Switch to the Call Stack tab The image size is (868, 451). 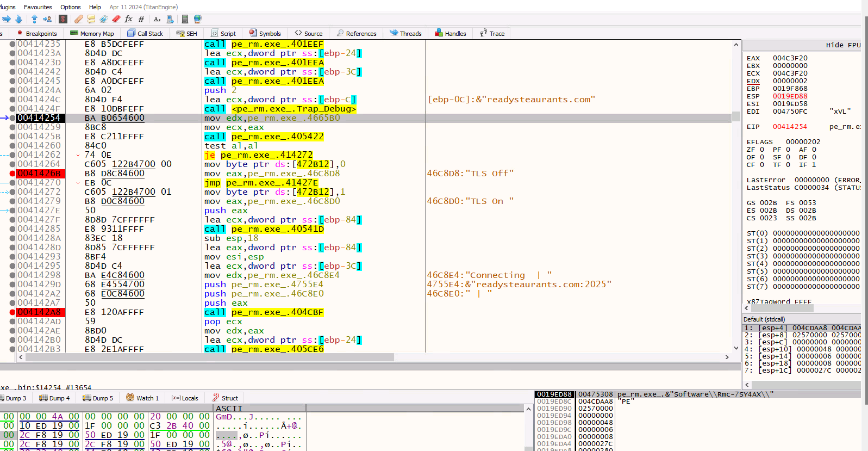tap(145, 34)
